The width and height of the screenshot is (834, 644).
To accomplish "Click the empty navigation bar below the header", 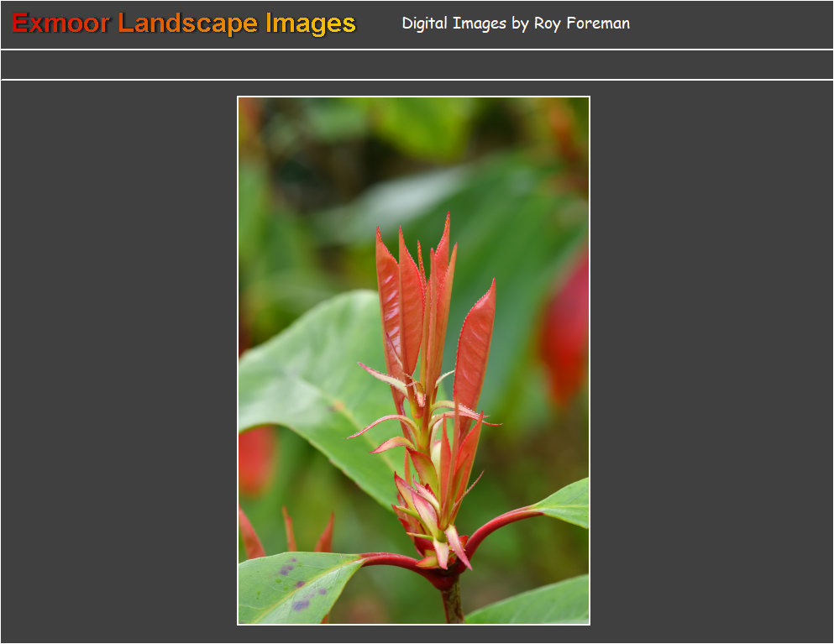I will [x=417, y=65].
